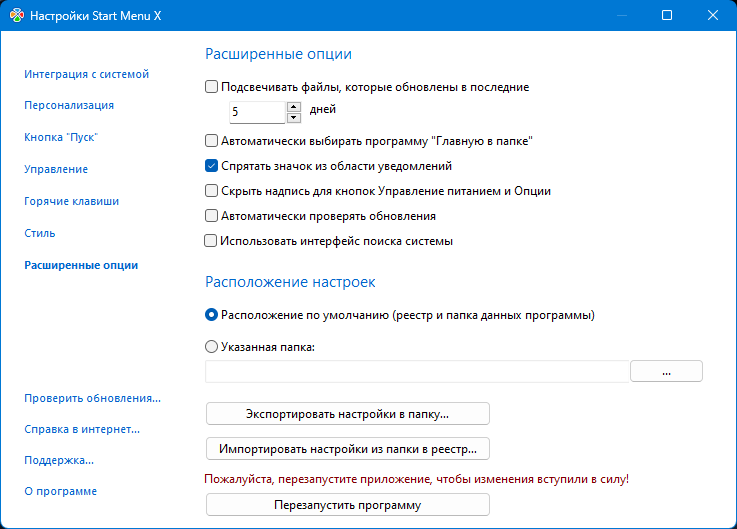Click the "..." browse folder button

coord(666,371)
